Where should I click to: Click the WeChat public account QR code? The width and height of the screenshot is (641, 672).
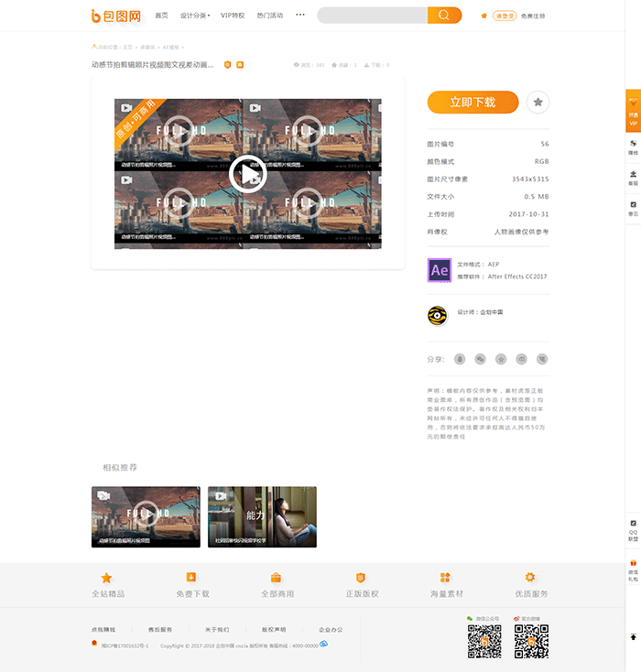(x=484, y=641)
